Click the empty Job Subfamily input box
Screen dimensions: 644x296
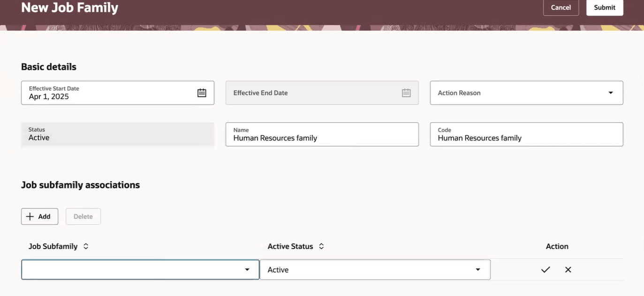(140, 270)
